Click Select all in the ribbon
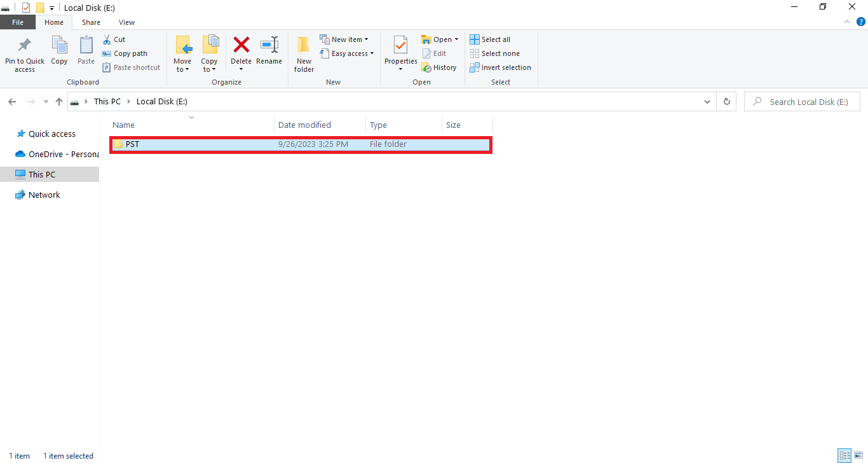The image size is (868, 463). click(x=490, y=39)
